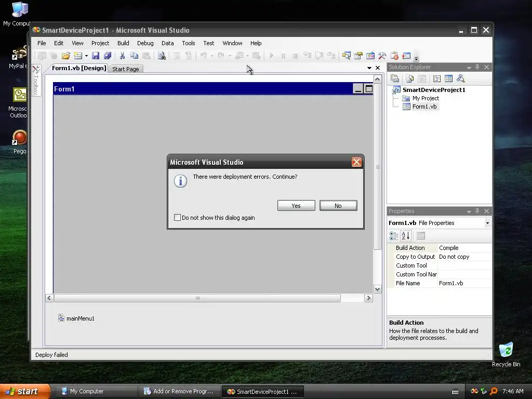Click the Build Action value 'Compile'
This screenshot has height=399, width=532.
click(x=448, y=248)
